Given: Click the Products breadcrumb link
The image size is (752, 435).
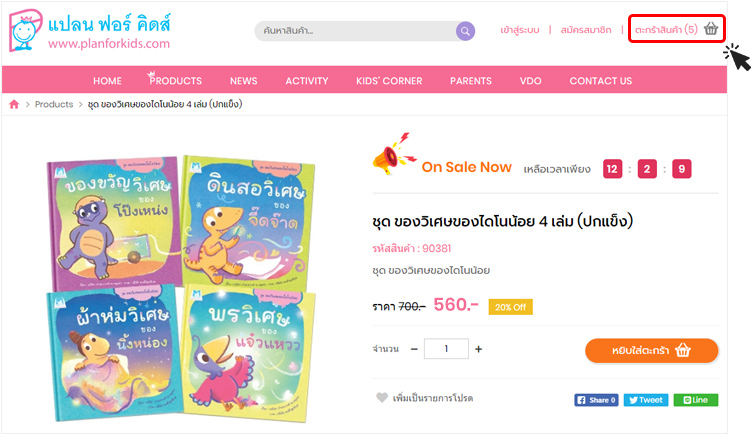Looking at the screenshot, I should pos(54,105).
